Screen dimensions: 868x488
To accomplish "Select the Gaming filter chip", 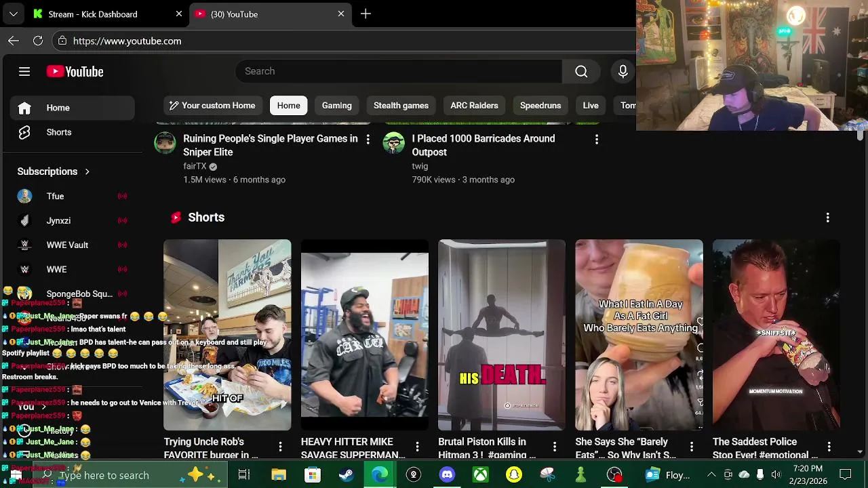I will [337, 106].
